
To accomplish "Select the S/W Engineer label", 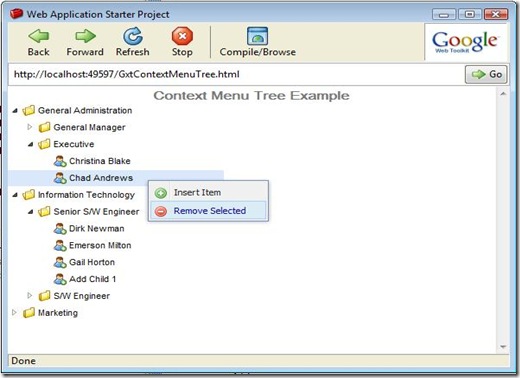I will point(82,296).
